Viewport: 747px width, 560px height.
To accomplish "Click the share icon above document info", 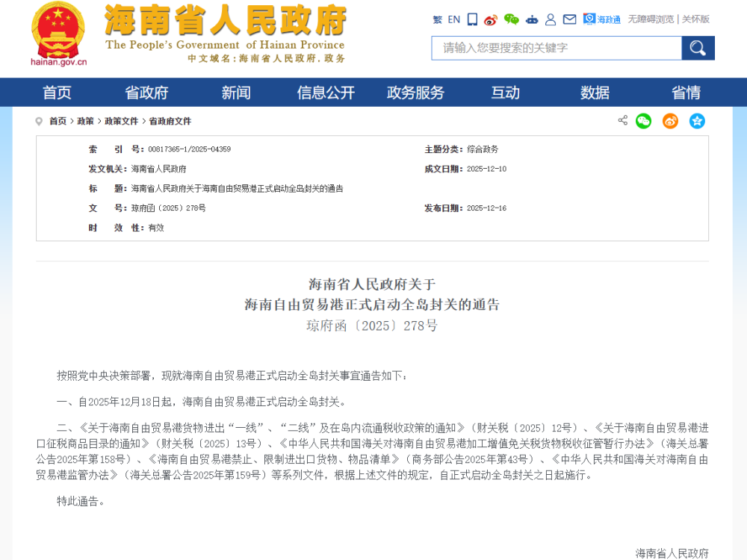I will coord(623,120).
